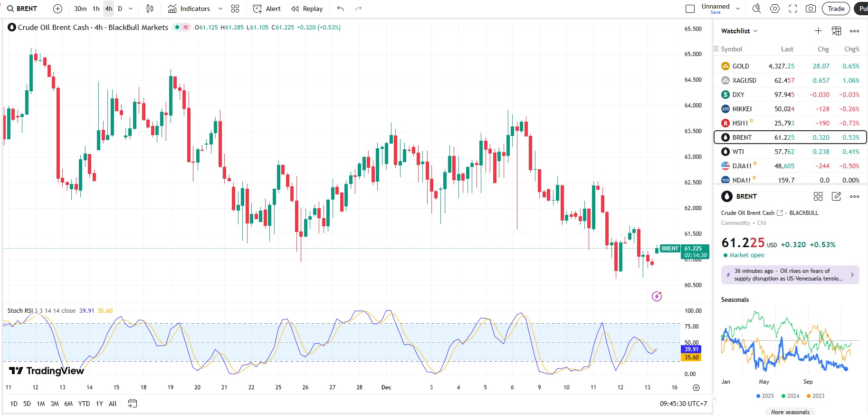Take a chart snapshot with the camera icon
Screen dimensions: 868x415
click(x=811, y=9)
